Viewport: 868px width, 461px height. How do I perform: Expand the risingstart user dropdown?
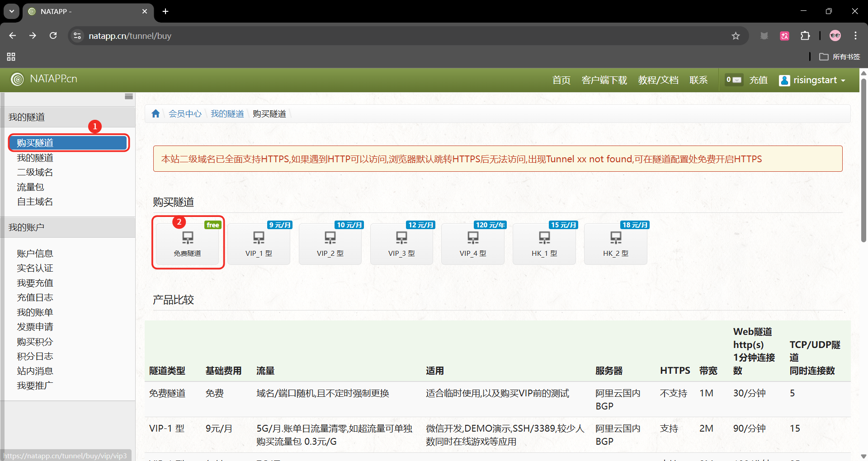tap(812, 80)
